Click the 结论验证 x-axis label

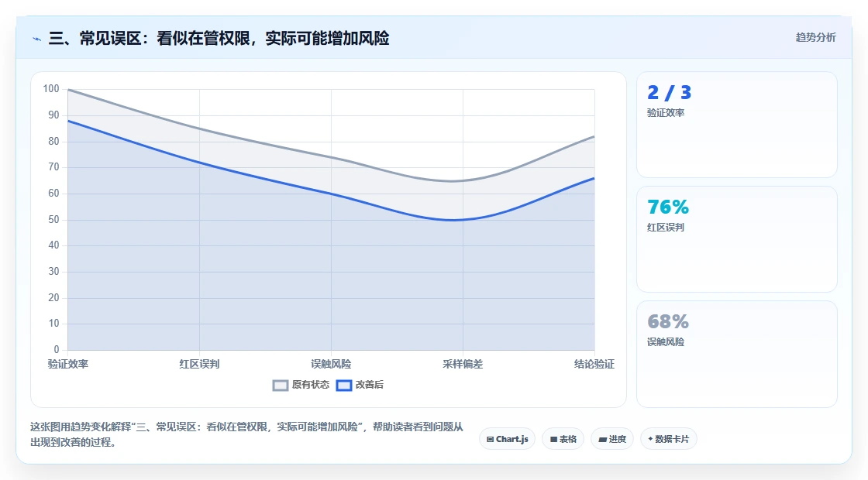point(594,365)
